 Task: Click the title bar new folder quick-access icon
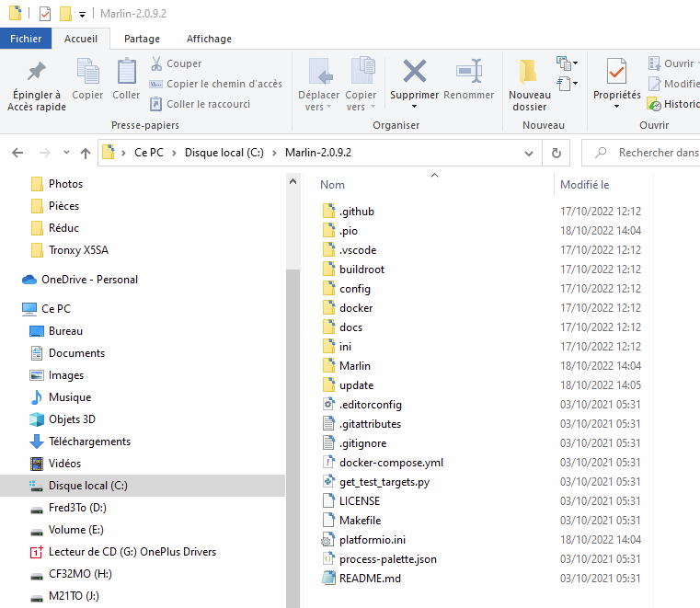[65, 14]
